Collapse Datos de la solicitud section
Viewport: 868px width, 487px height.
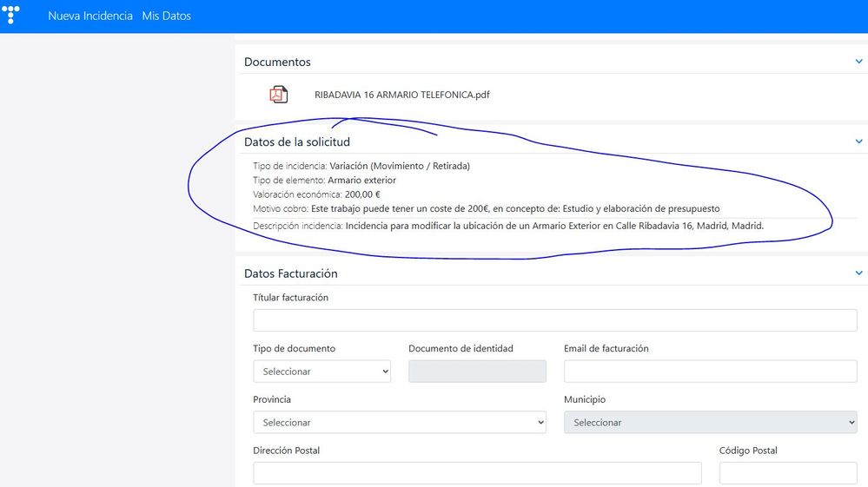pyautogui.click(x=858, y=141)
